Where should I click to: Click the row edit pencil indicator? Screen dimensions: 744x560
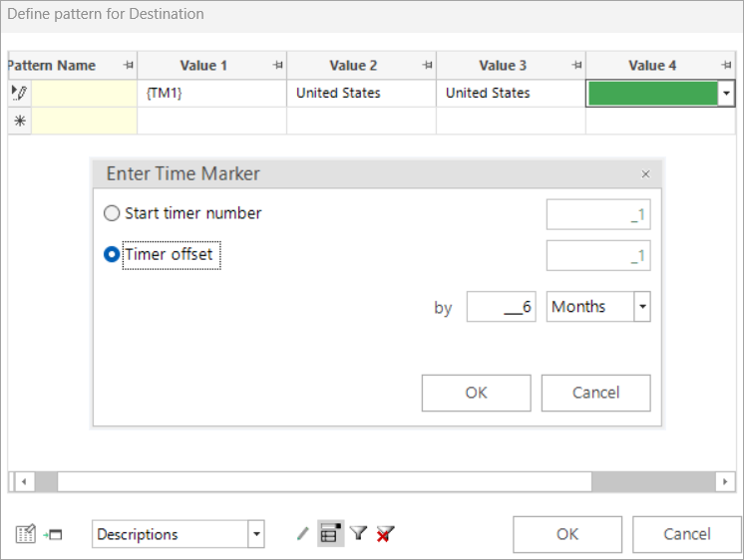[x=20, y=93]
